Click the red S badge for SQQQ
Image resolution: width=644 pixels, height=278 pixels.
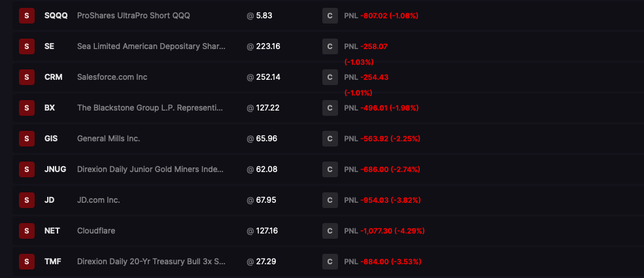tap(27, 16)
